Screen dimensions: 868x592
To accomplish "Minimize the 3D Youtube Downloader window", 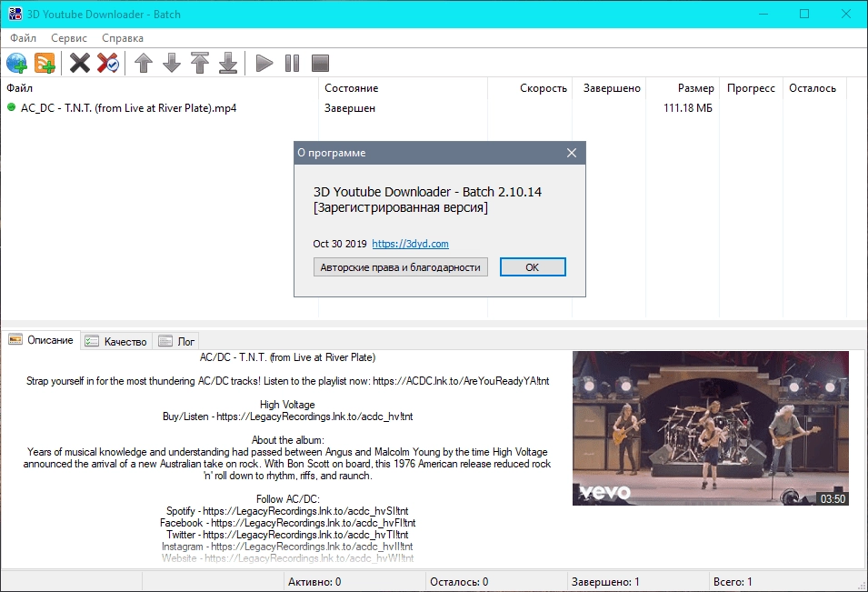I will (763, 14).
